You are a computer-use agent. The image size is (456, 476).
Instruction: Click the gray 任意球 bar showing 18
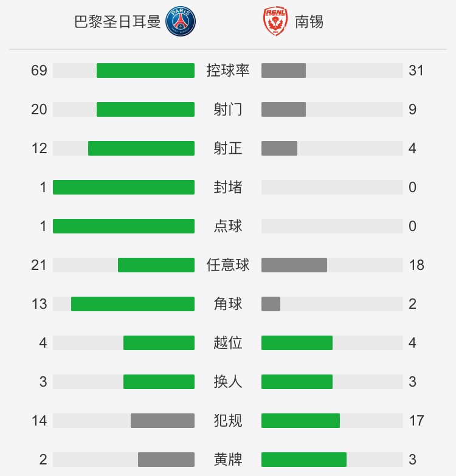294,264
